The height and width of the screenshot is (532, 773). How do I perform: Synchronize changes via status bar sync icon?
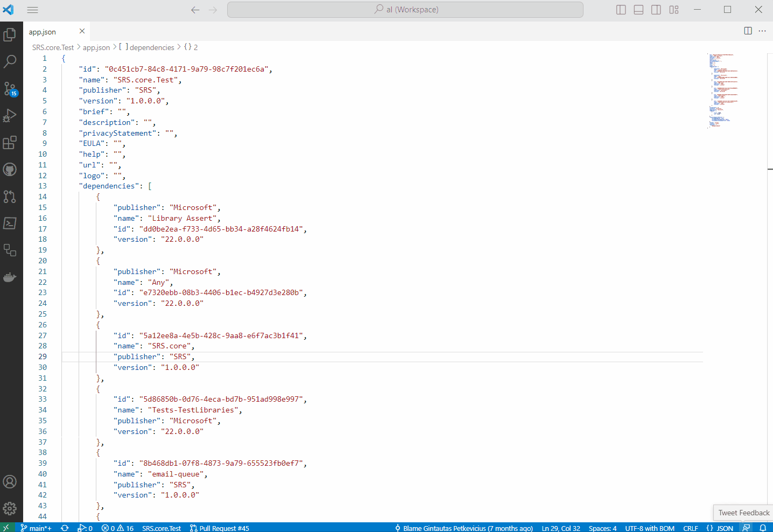coord(65,528)
